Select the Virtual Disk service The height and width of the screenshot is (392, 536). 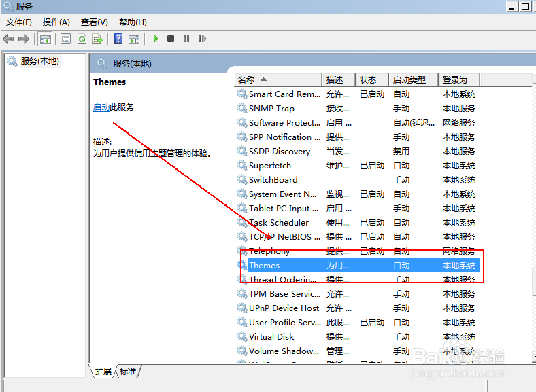(358, 337)
